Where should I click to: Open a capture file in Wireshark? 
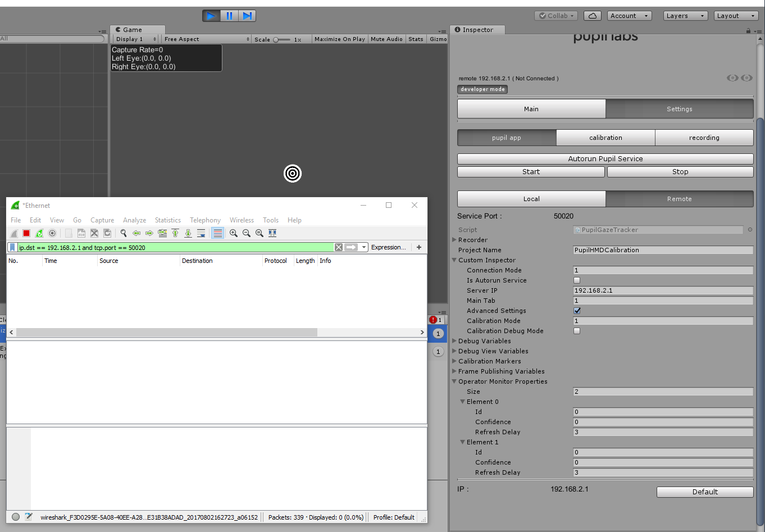69,233
